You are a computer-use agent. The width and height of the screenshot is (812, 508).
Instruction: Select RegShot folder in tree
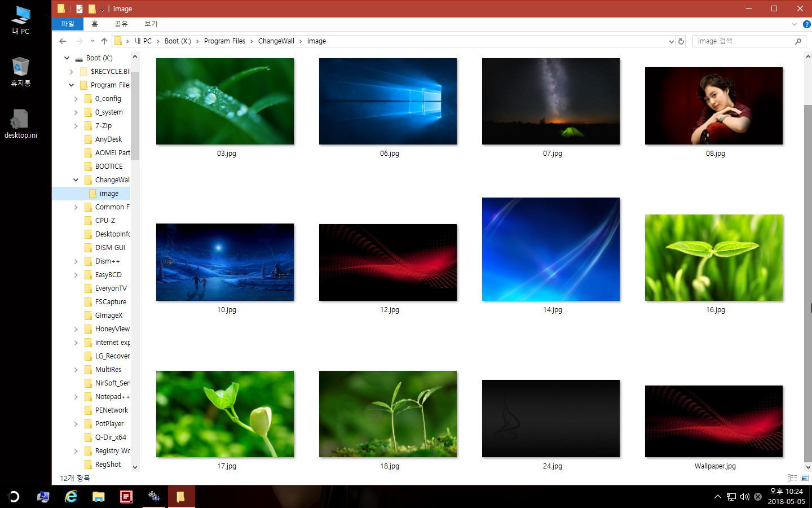pos(108,465)
